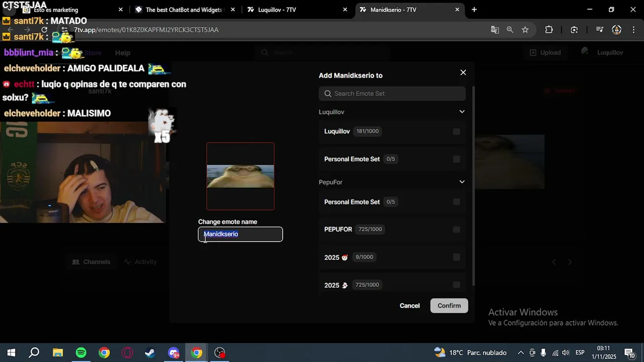Screen dimensions: 644x362
Task: Bookmark this page with the star icon
Action: tap(525, 30)
